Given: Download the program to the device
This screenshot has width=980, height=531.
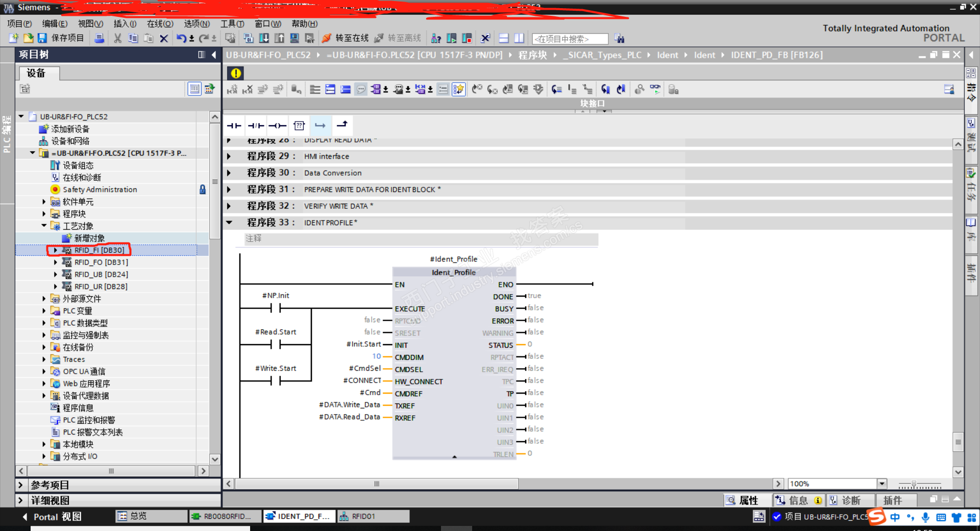Looking at the screenshot, I should 264,38.
